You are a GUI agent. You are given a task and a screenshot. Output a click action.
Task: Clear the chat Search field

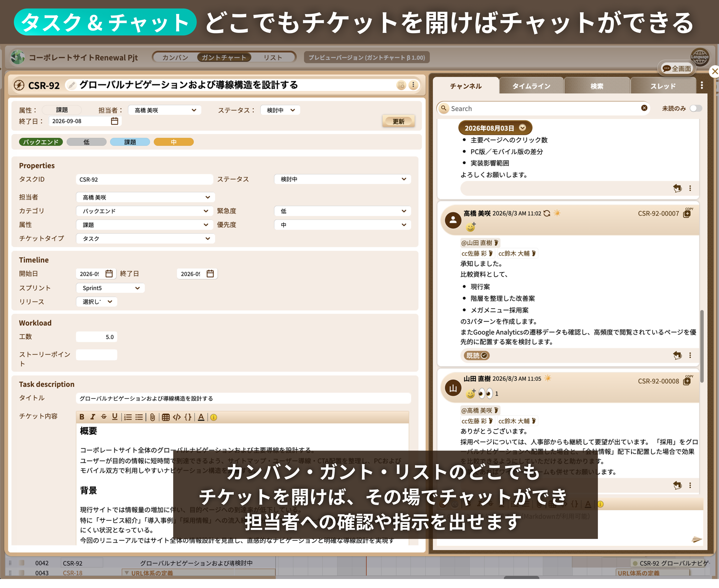(644, 108)
